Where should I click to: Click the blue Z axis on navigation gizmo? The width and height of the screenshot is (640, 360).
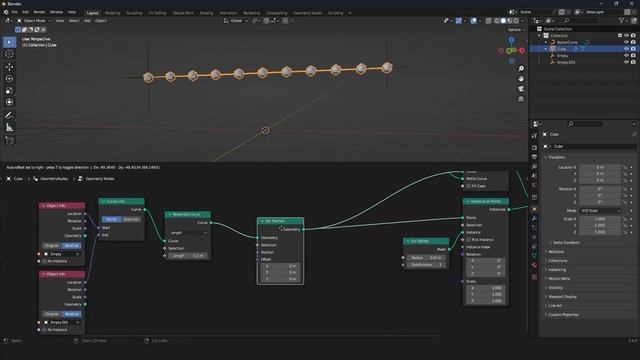(x=511, y=40)
